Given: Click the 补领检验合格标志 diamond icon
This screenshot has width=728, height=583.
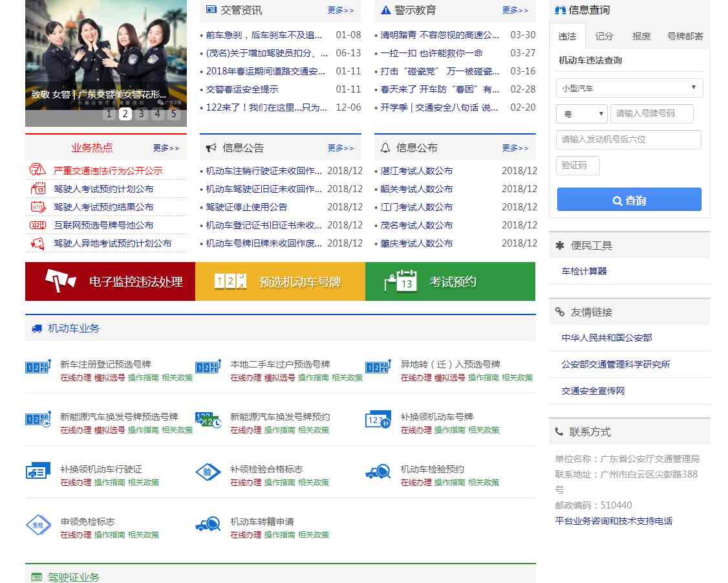Looking at the screenshot, I should tap(208, 472).
